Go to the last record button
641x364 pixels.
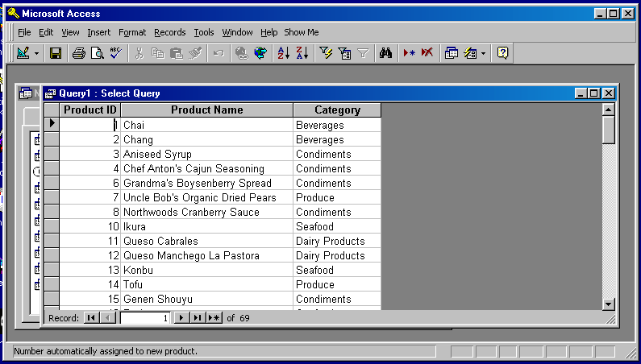tap(198, 318)
